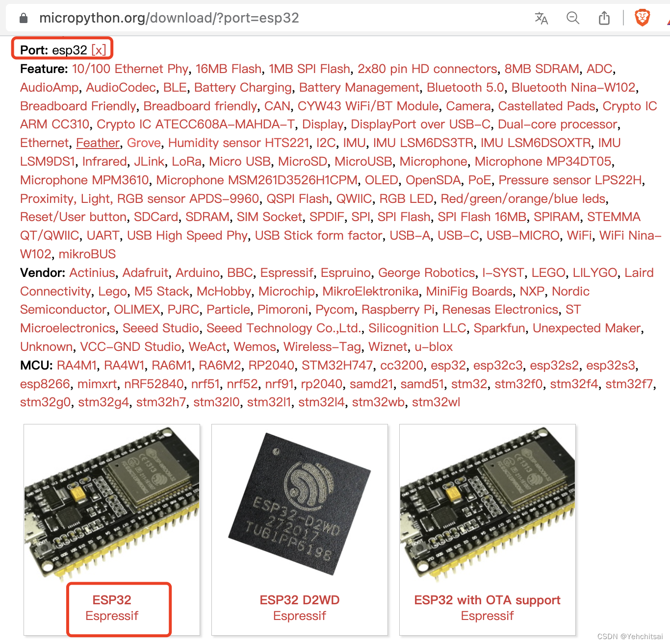This screenshot has width=670, height=644.
Task: Select the PoE feature link
Action: (x=480, y=180)
